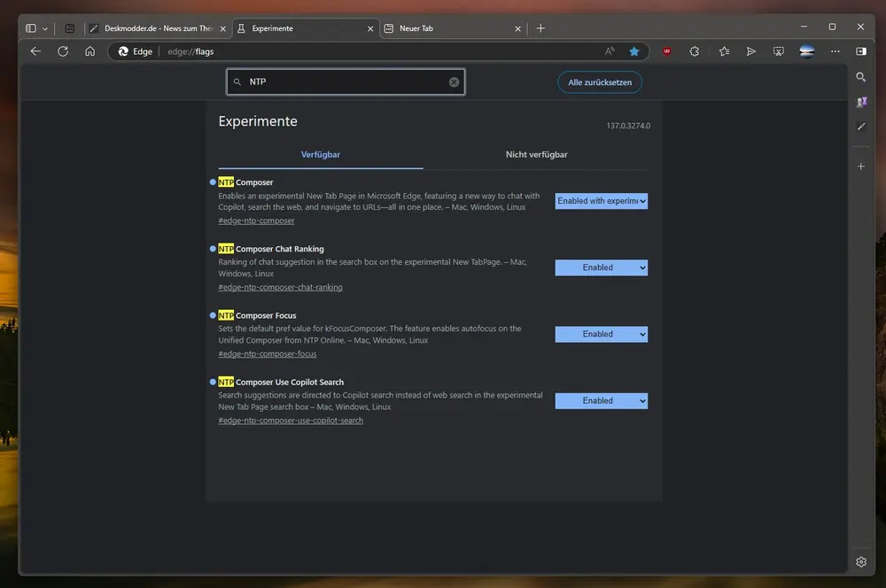Image resolution: width=886 pixels, height=588 pixels.
Task: Open the #edge-ntp-composer link
Action: (256, 220)
